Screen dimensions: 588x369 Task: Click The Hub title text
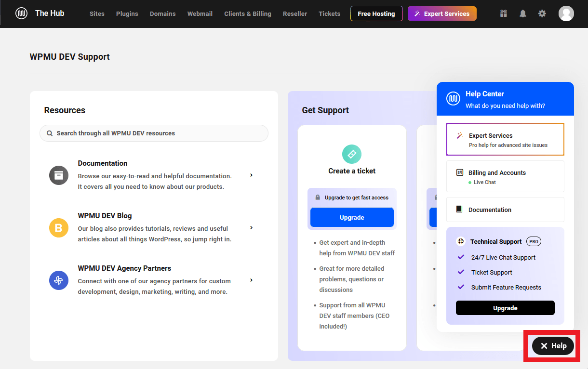[50, 13]
